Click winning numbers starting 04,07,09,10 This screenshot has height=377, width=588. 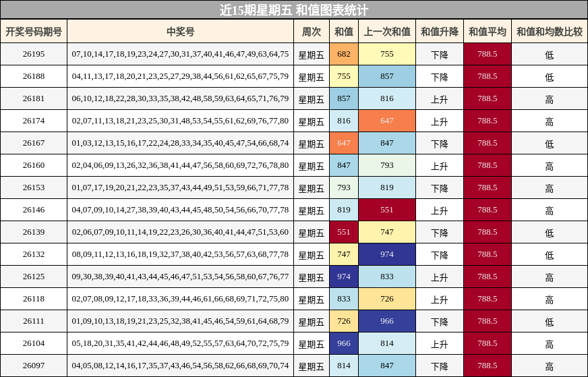[x=180, y=210]
